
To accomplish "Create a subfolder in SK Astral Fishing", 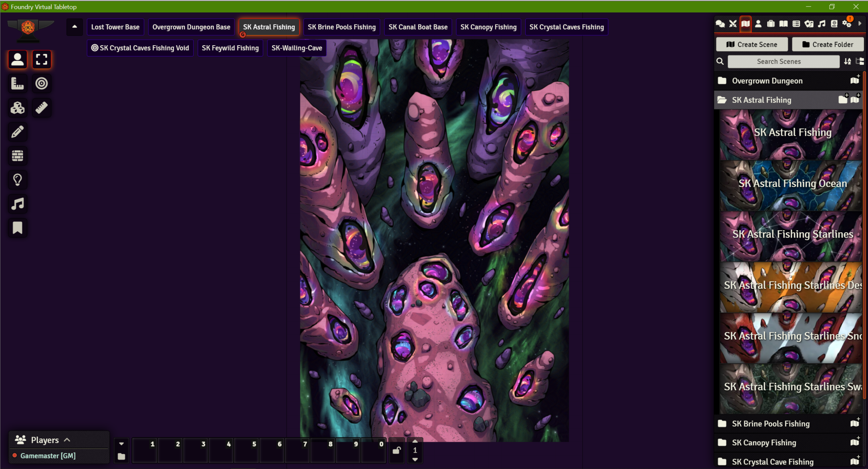I will 844,99.
